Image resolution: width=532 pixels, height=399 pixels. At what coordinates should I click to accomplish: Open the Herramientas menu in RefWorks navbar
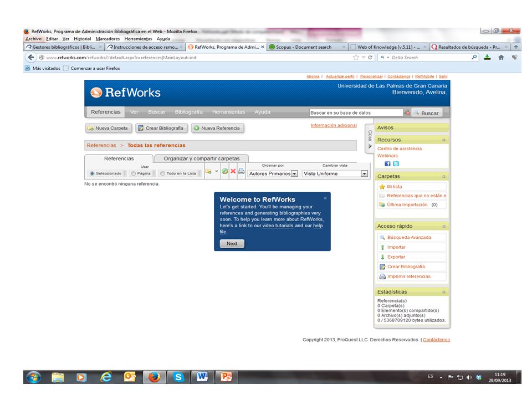(x=228, y=112)
